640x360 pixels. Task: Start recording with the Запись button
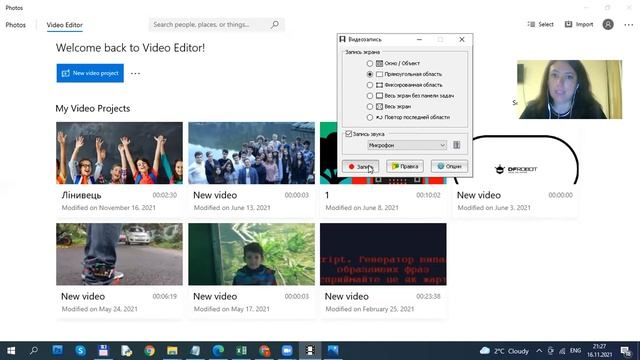[360, 166]
